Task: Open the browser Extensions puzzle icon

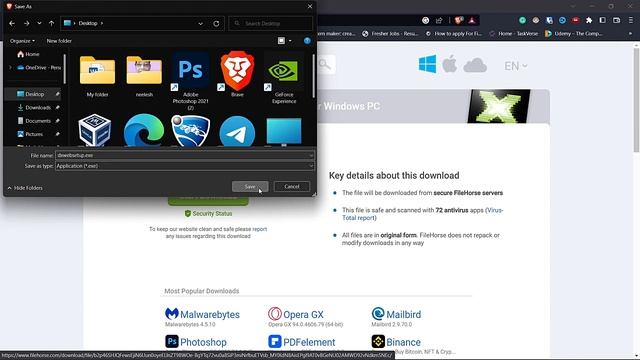Action: (589, 20)
